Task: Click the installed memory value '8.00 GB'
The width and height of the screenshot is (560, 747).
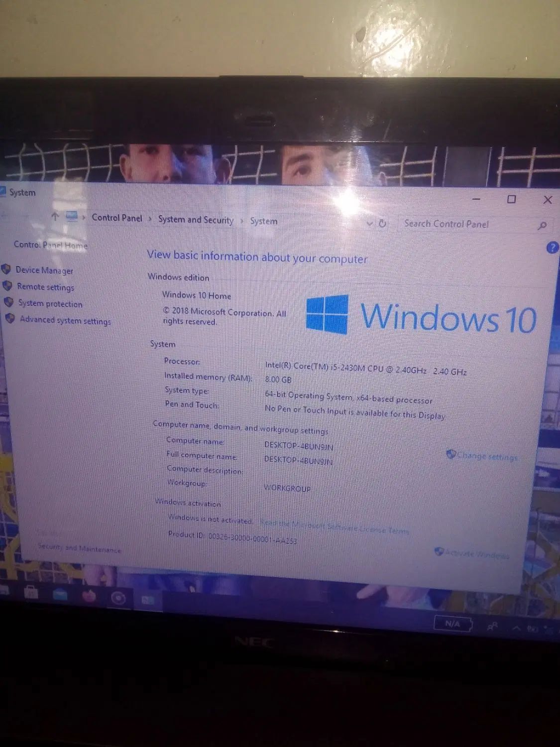Action: 278,379
